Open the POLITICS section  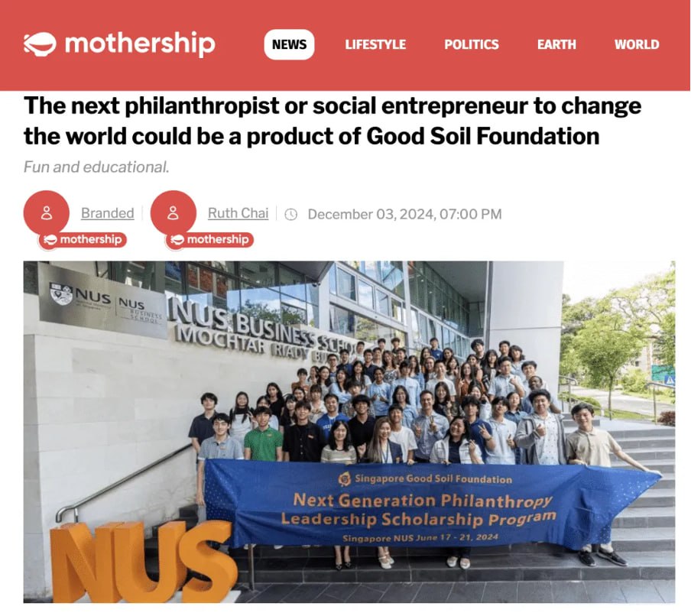471,44
